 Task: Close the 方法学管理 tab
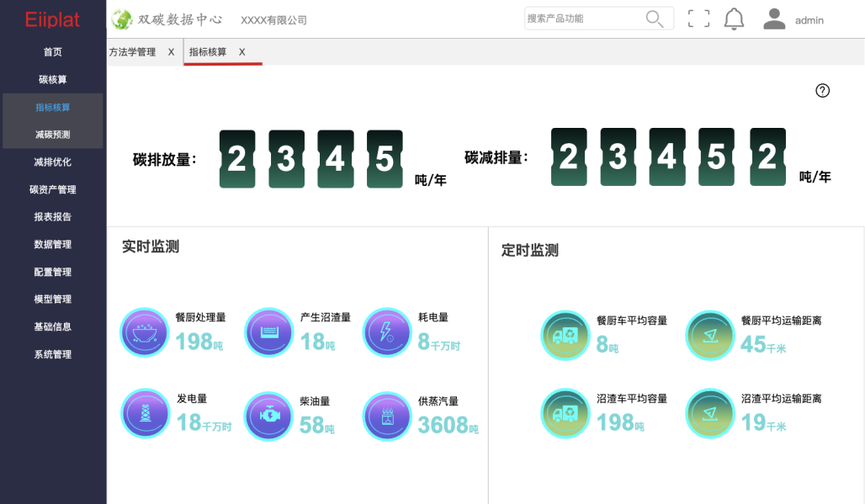click(171, 52)
